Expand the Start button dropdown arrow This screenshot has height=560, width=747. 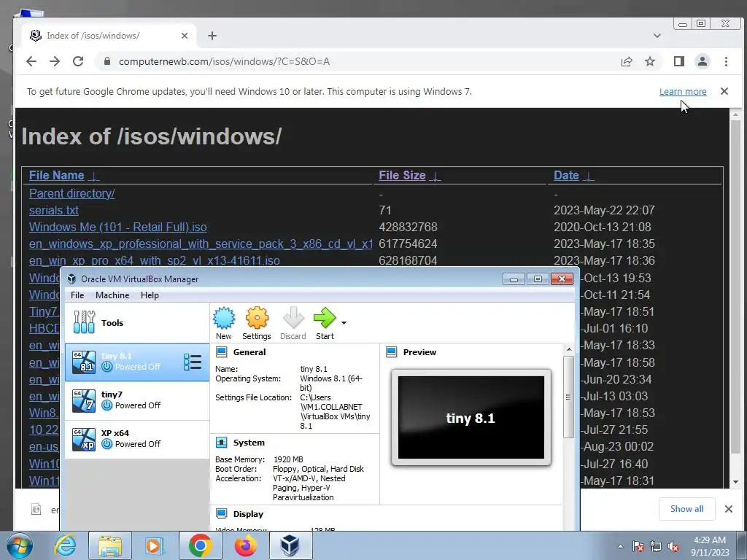click(344, 323)
